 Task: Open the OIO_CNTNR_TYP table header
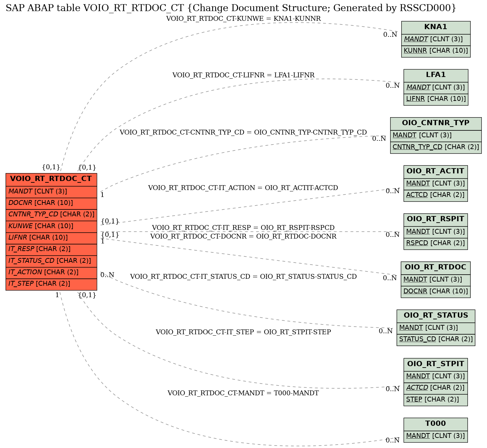click(436, 123)
